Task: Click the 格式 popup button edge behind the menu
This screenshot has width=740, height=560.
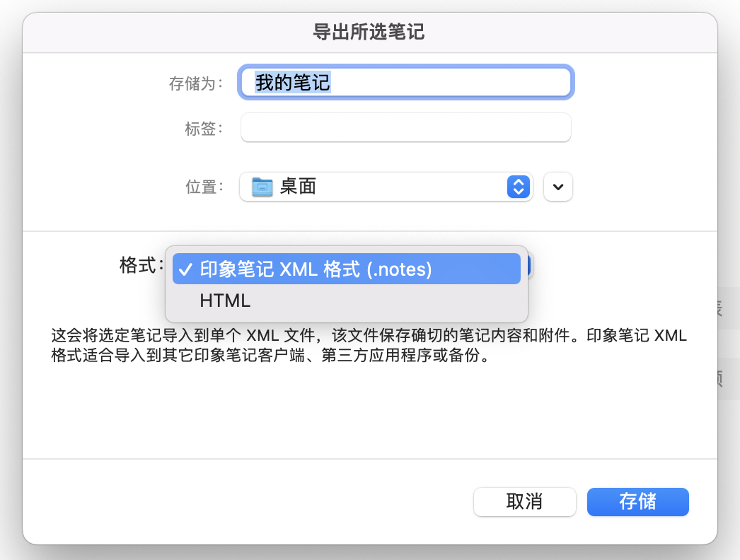Action: [x=531, y=267]
